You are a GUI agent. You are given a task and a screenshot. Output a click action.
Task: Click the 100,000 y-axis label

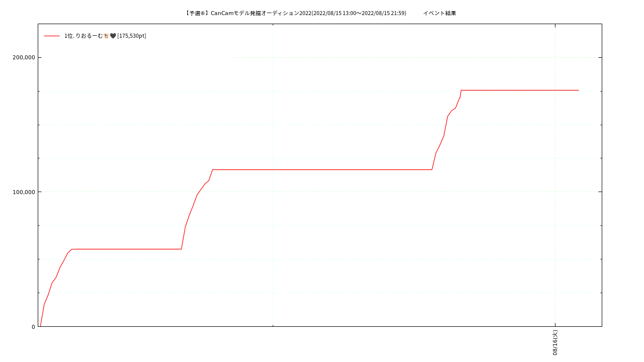pyautogui.click(x=24, y=192)
